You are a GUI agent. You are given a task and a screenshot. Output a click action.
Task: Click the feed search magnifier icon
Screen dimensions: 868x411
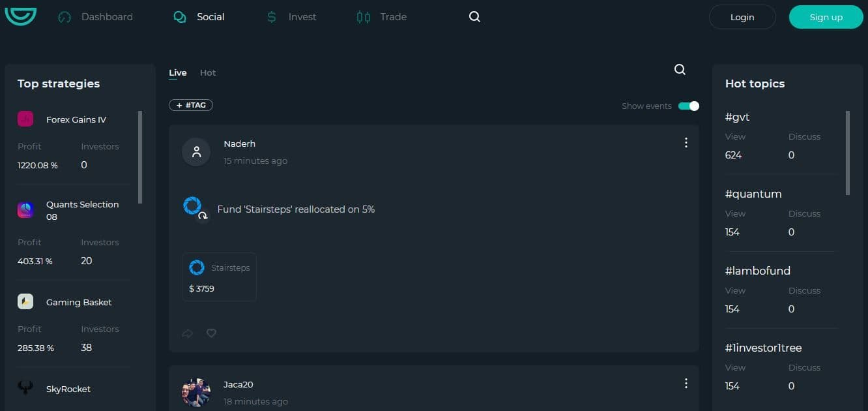tap(680, 70)
